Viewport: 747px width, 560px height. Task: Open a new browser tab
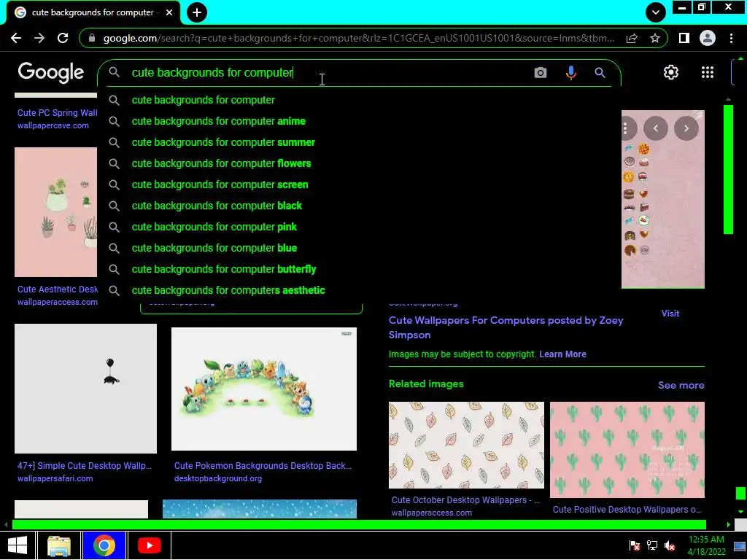click(197, 12)
